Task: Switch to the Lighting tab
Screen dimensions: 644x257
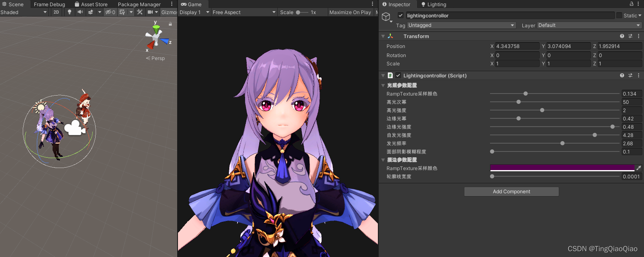Action: click(x=433, y=4)
